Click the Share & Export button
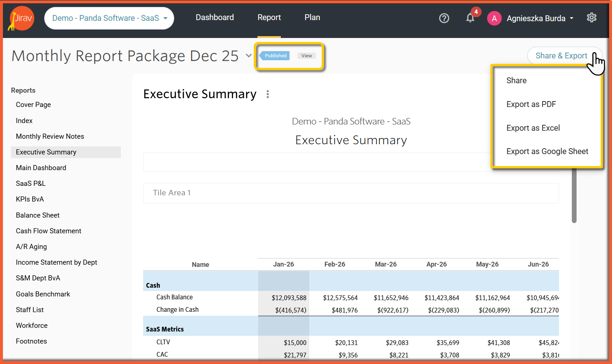 tap(561, 56)
